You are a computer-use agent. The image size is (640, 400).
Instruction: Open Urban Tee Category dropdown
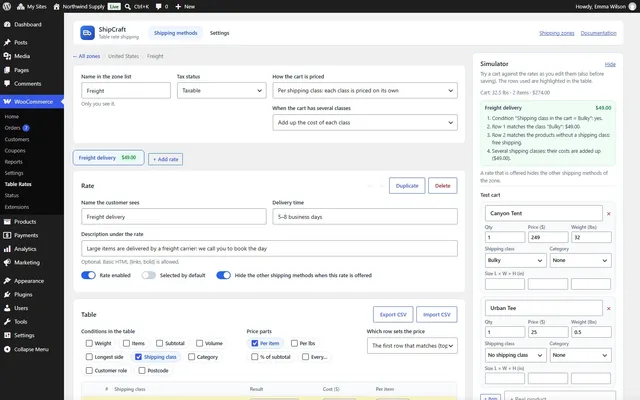pyautogui.click(x=580, y=355)
